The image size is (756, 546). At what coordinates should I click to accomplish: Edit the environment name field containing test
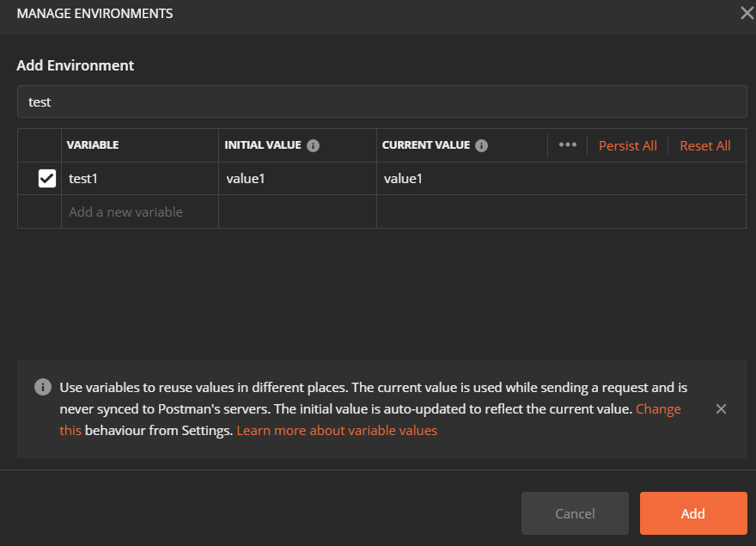tap(381, 101)
